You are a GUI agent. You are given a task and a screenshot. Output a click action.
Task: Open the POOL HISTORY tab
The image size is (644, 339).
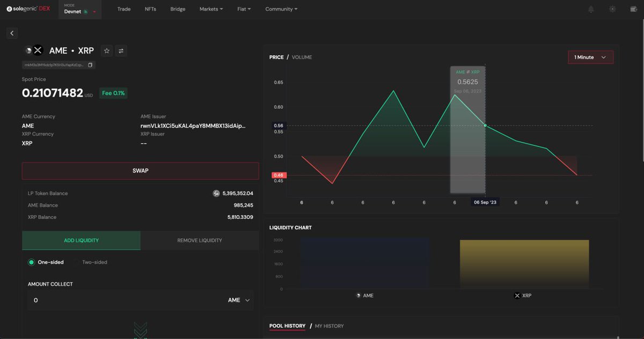coord(287,326)
